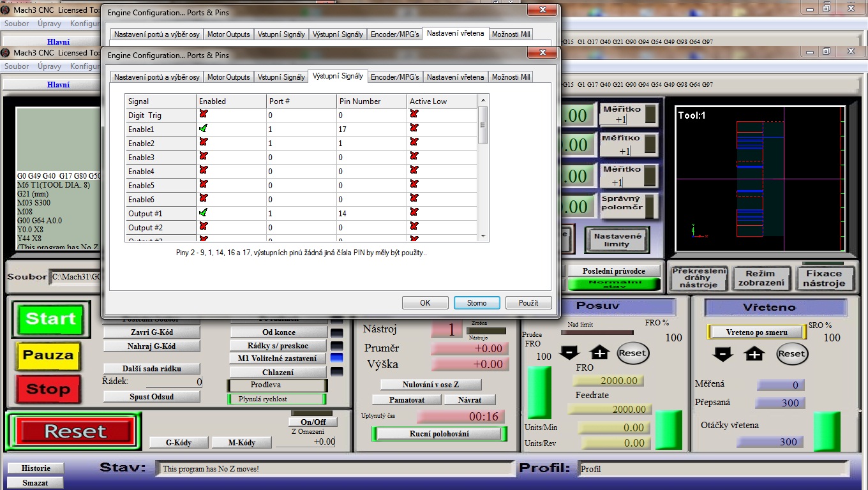Toggle the Enabled mark for Enable2 row
868x490 pixels.
pyautogui.click(x=204, y=143)
